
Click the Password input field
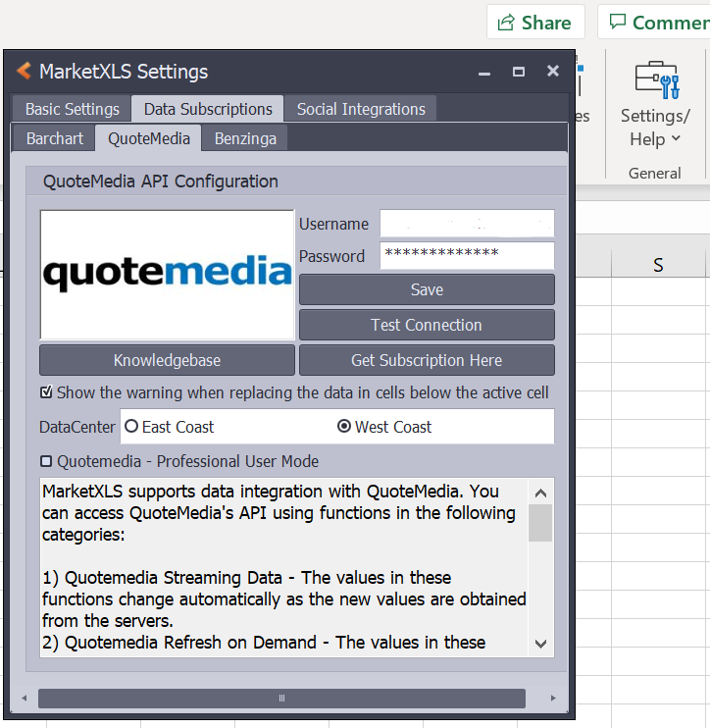coord(467,255)
